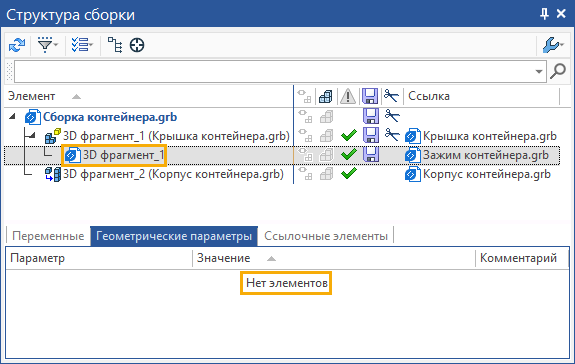Click the crosshair target icon
The image size is (575, 364).
[x=137, y=45]
